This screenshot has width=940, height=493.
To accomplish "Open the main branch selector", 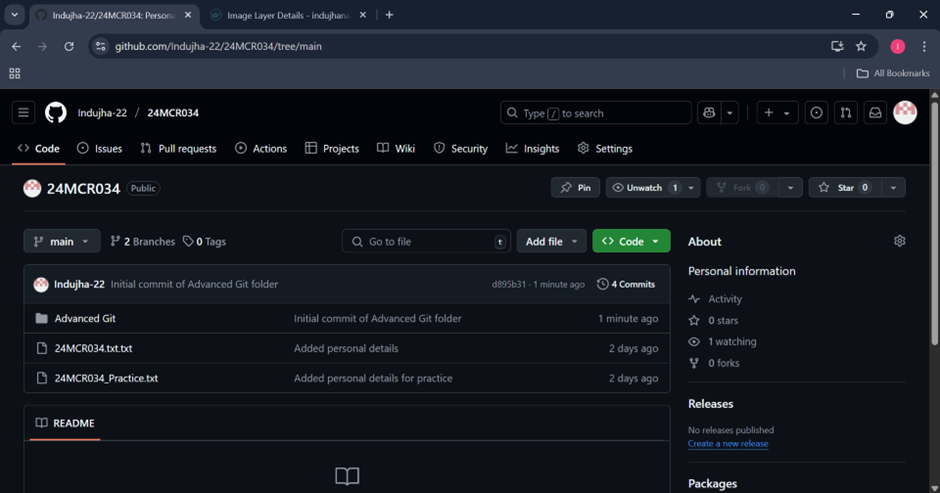I will pyautogui.click(x=62, y=241).
